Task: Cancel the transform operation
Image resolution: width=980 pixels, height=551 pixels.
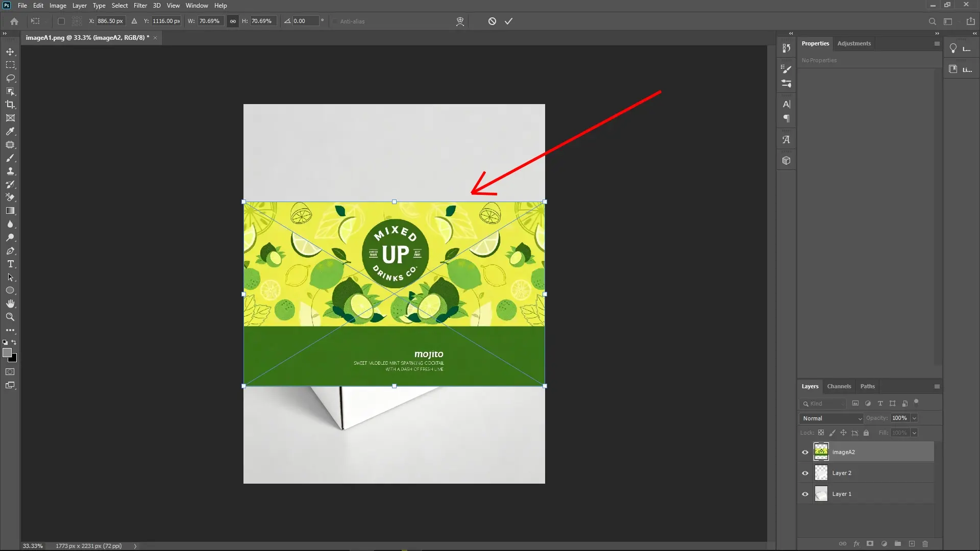Action: [x=492, y=21]
